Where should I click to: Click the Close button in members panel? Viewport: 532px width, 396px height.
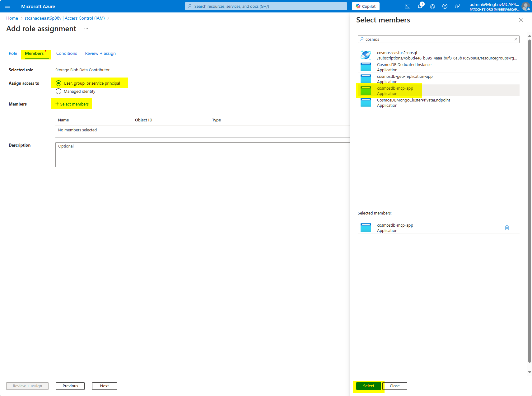point(394,386)
